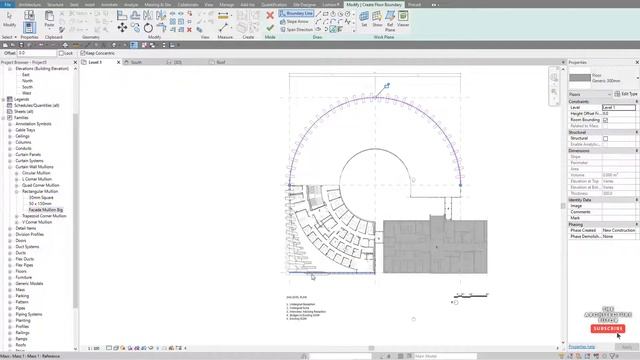The image size is (640, 360).
Task: Select Facade Mullion Big tree item
Action: tap(46, 210)
